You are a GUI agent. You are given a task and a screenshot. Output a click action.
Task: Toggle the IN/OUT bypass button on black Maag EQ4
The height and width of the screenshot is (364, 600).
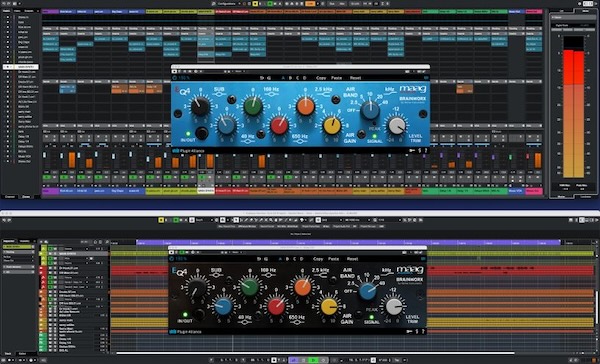199,315
